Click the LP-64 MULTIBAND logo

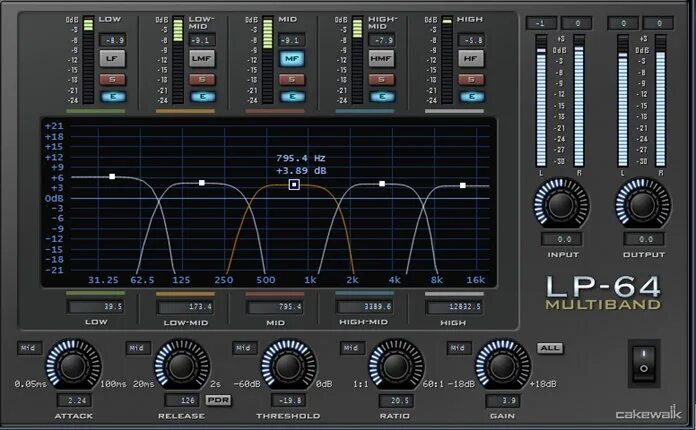(603, 292)
